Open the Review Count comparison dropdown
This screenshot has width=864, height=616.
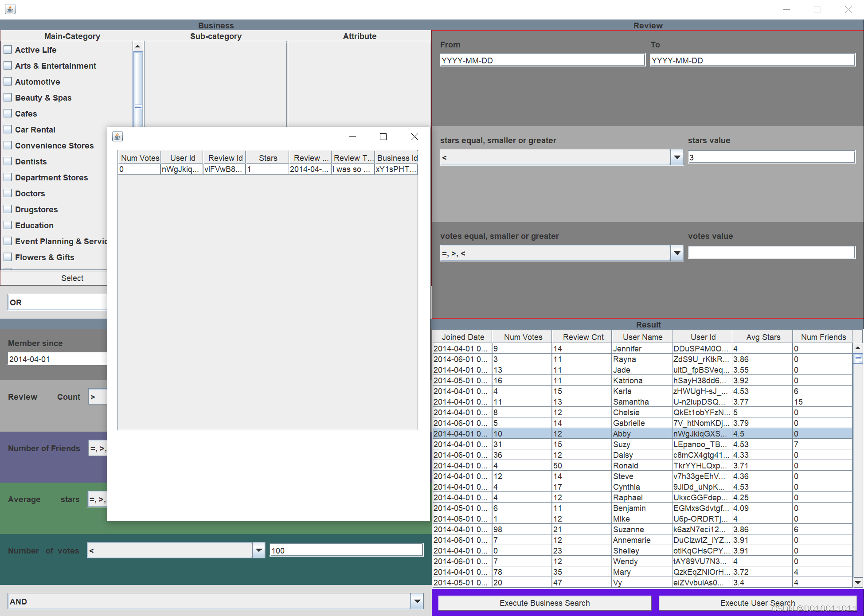click(x=98, y=397)
